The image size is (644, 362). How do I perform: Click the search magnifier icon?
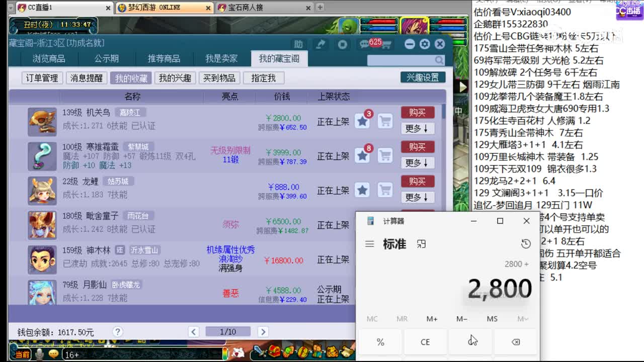click(x=439, y=60)
